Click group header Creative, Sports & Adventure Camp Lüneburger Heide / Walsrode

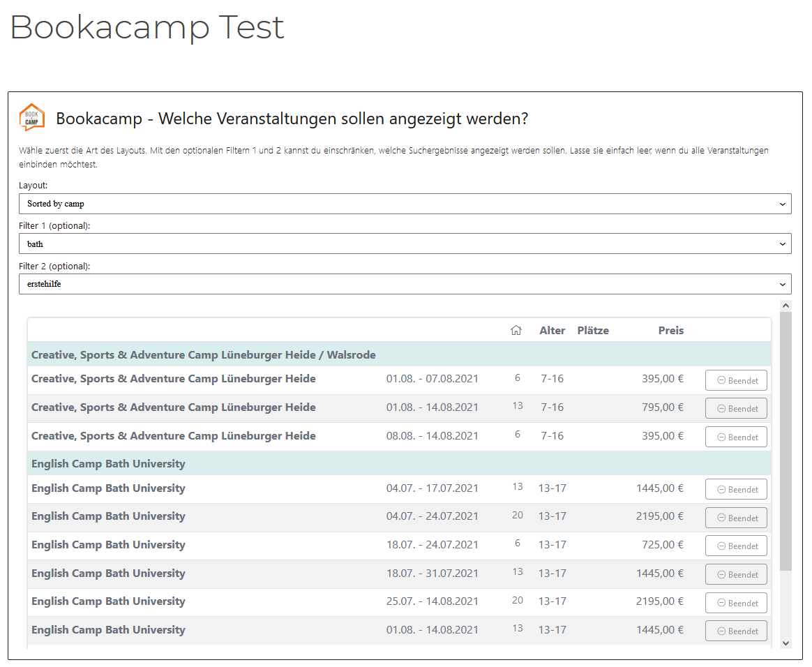pyautogui.click(x=399, y=354)
